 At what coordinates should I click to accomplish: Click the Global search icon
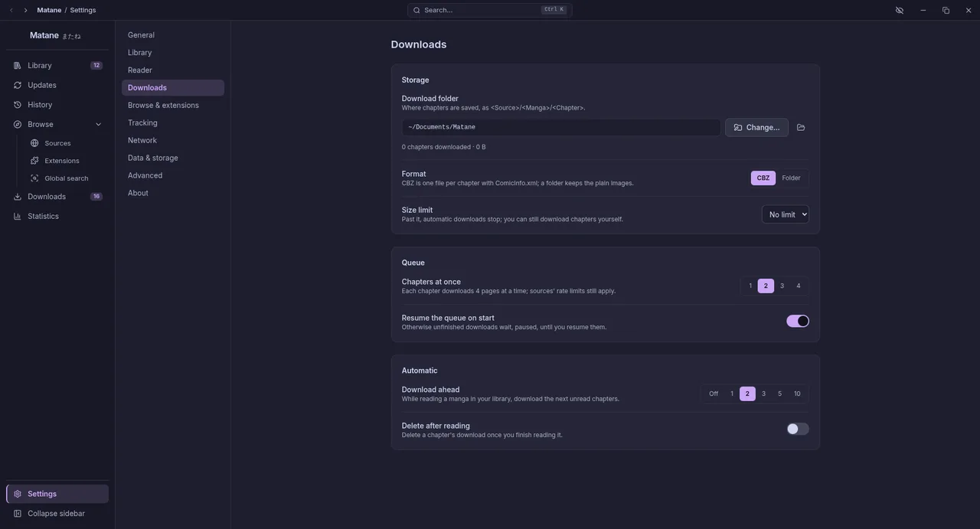[34, 178]
